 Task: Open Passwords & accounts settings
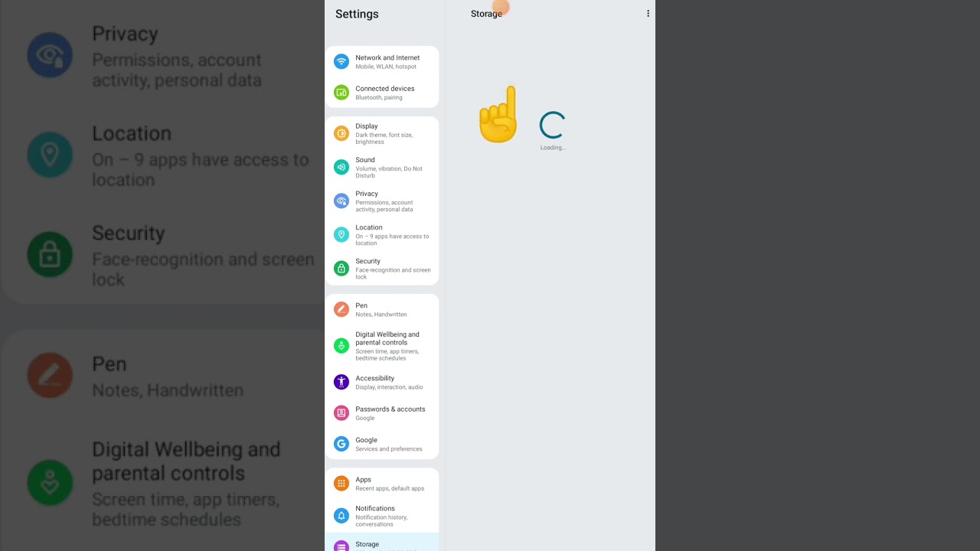pos(382,413)
